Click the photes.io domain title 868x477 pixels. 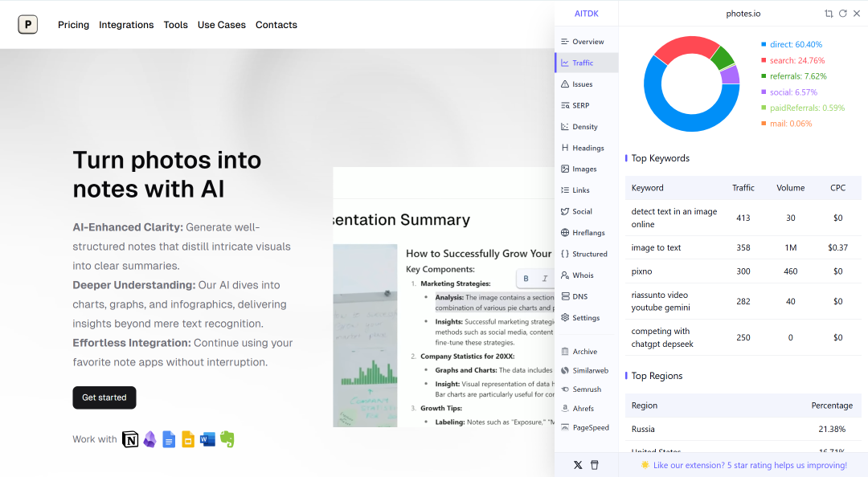coord(743,14)
